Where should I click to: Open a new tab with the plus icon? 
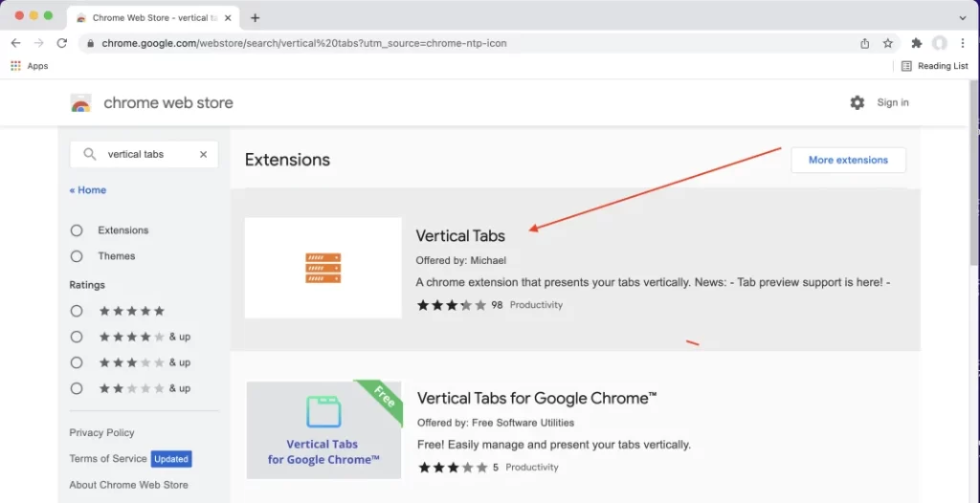pyautogui.click(x=255, y=17)
